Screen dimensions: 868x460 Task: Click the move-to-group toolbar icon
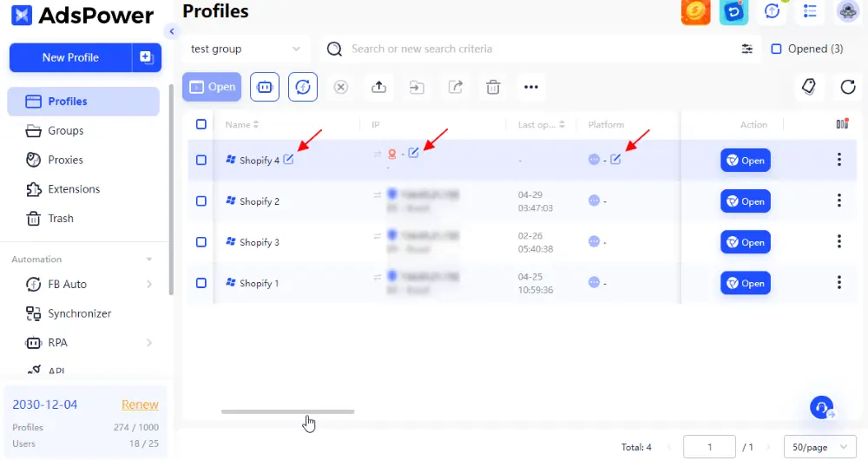417,87
